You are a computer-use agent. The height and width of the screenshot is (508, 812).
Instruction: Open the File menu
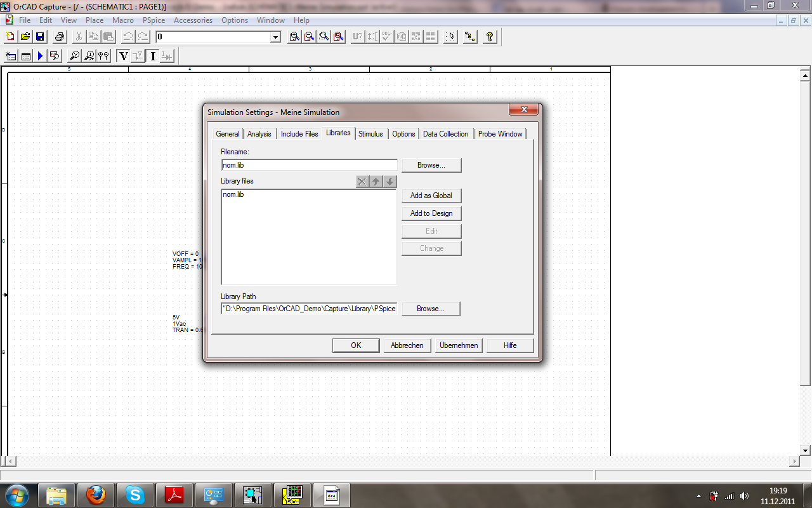pos(25,20)
